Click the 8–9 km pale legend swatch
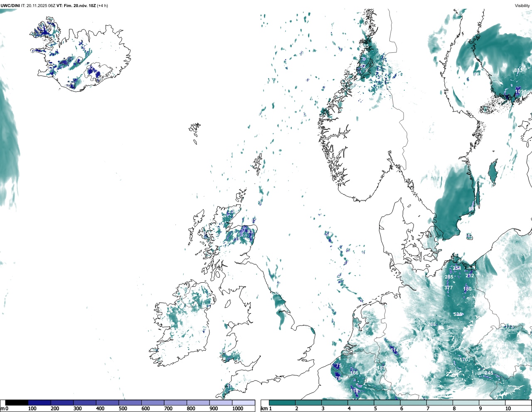This screenshot has width=532, height=412. click(x=465, y=402)
